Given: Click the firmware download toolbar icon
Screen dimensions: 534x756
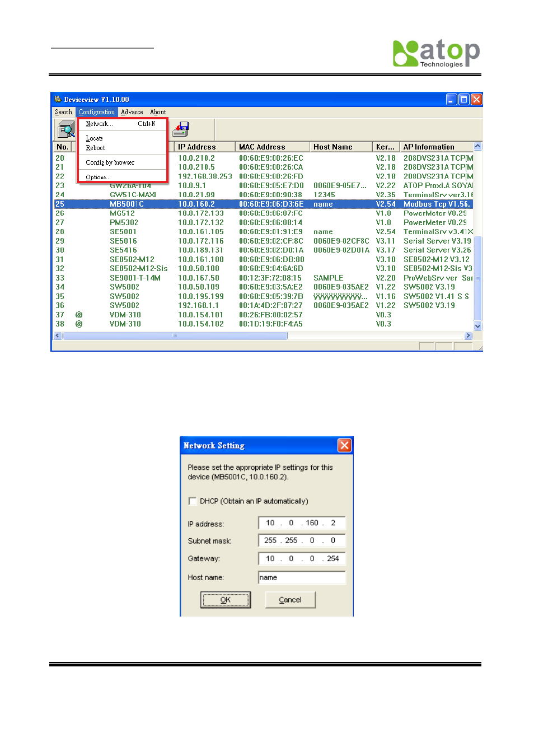Looking at the screenshot, I should (180, 129).
